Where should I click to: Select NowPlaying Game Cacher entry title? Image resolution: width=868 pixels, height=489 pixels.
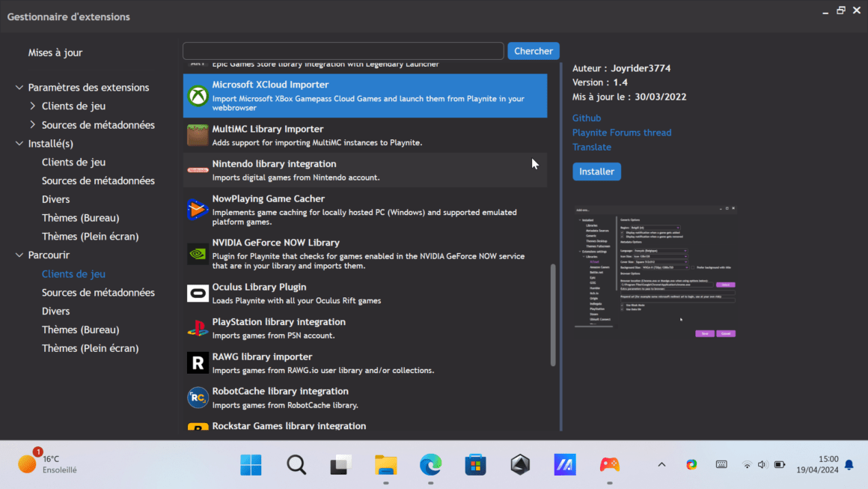pos(268,198)
